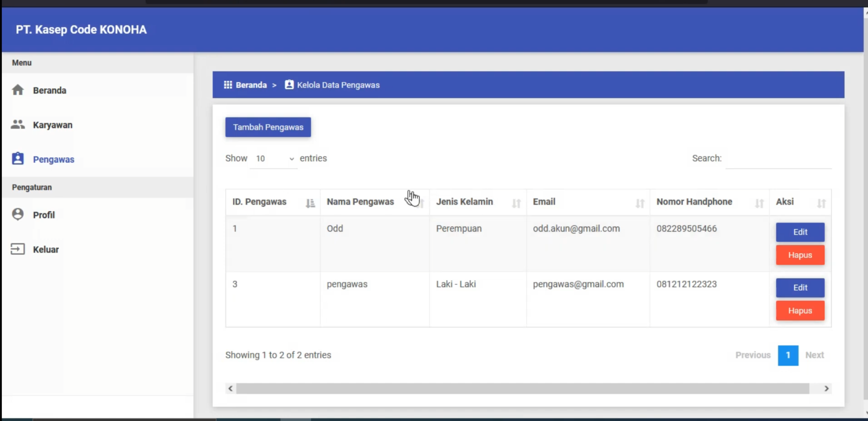
Task: Click the Beranda breadcrumb link
Action: click(251, 85)
